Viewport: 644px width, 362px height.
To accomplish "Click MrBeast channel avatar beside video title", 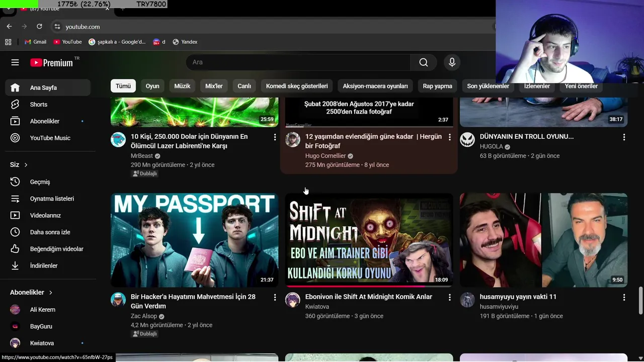I will click(118, 140).
